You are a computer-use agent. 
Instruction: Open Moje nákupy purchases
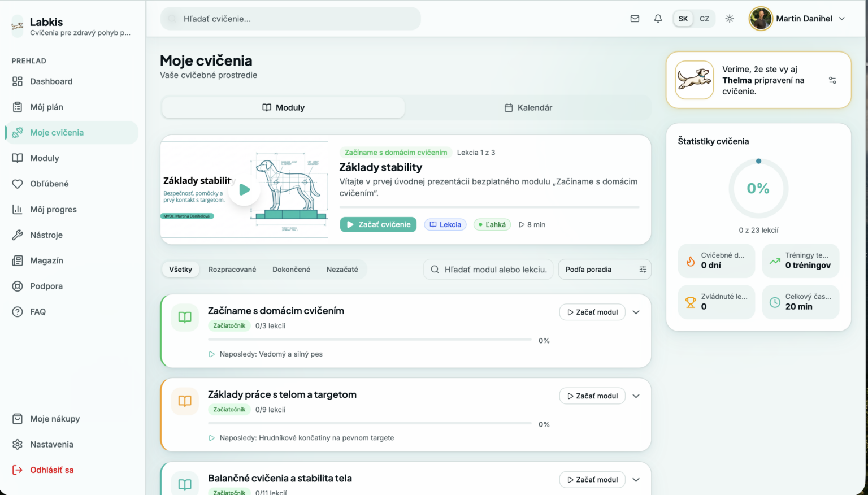coord(71,419)
